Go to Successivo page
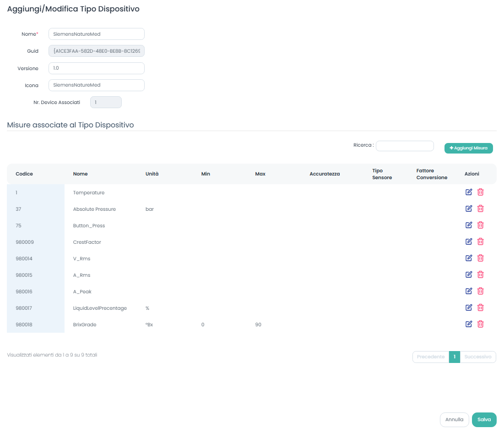The width and height of the screenshot is (504, 434). [x=477, y=357]
